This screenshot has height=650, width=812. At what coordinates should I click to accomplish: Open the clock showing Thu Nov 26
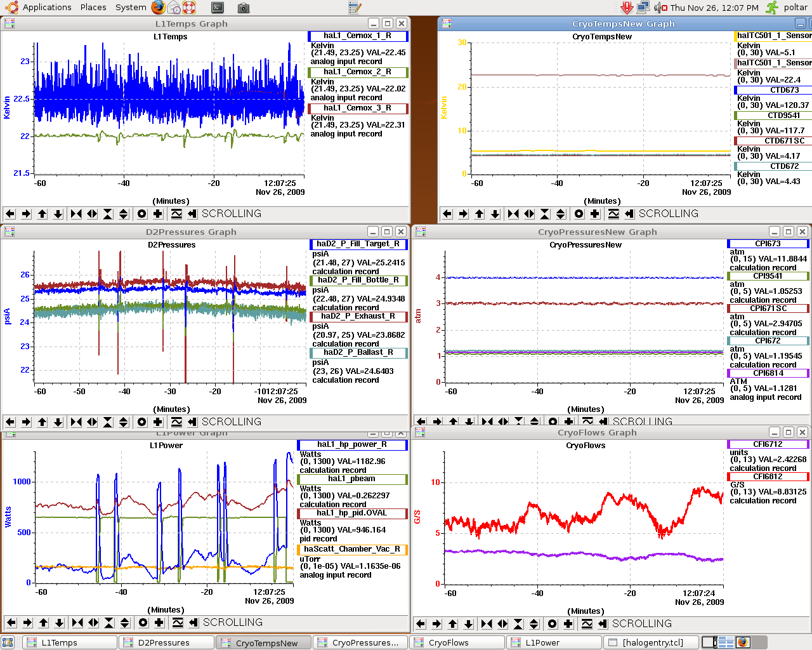coord(714,8)
